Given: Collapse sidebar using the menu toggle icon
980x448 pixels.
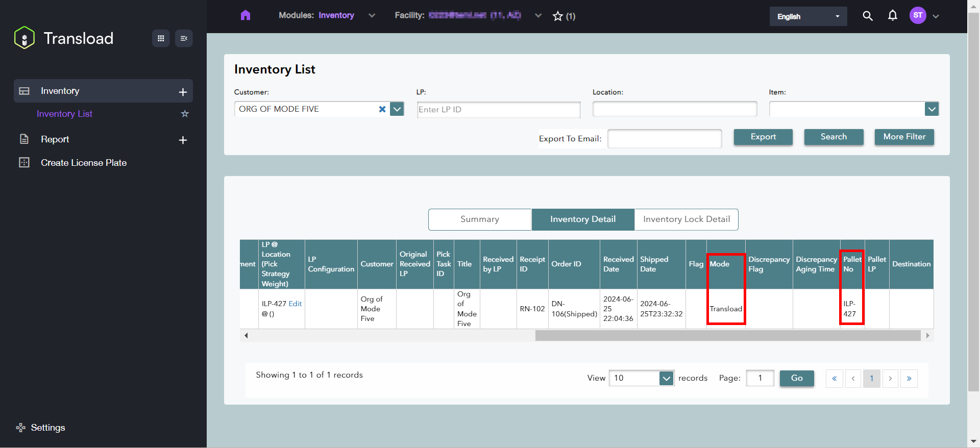Looking at the screenshot, I should click(184, 38).
